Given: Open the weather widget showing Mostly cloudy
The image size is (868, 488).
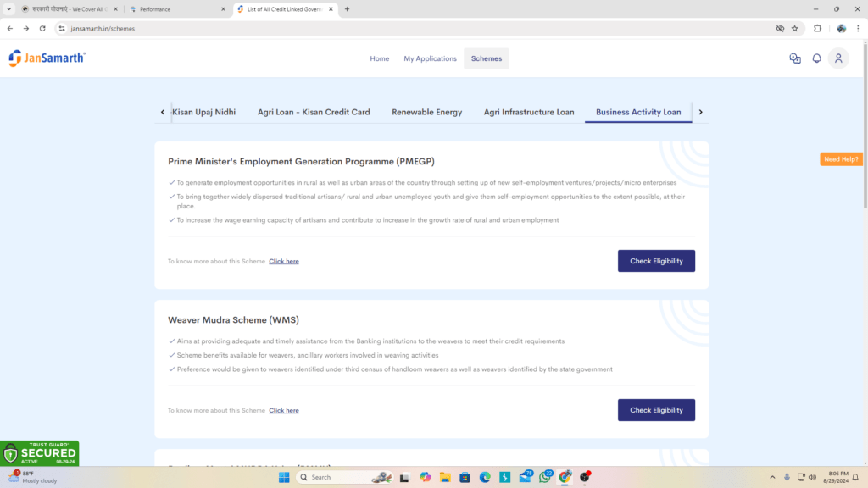Looking at the screenshot, I should pyautogui.click(x=33, y=477).
